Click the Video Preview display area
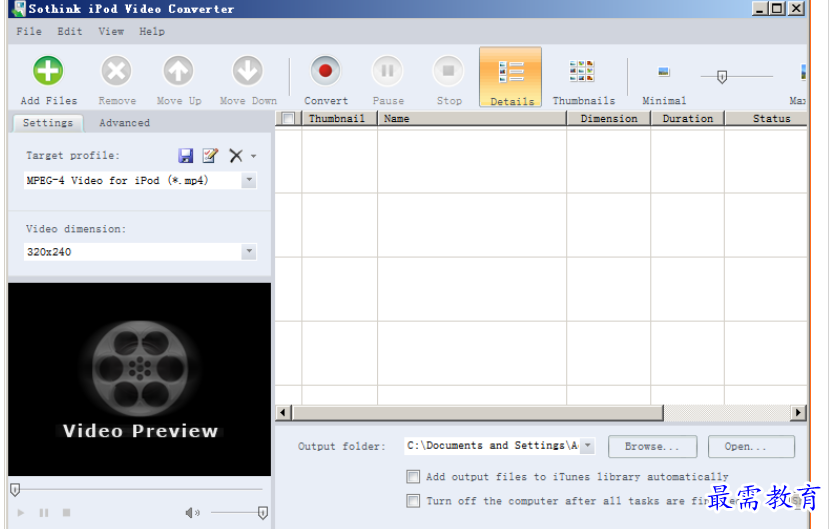 click(140, 379)
